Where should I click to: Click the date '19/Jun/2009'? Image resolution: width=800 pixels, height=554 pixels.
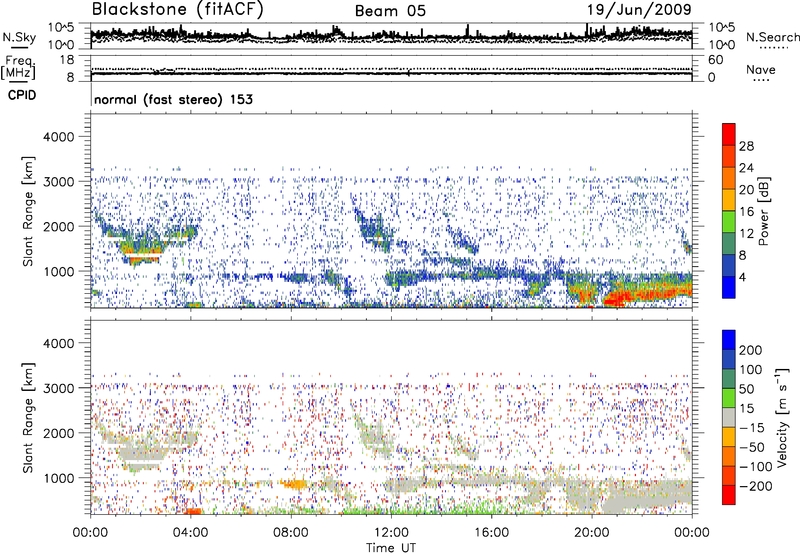coord(639,9)
